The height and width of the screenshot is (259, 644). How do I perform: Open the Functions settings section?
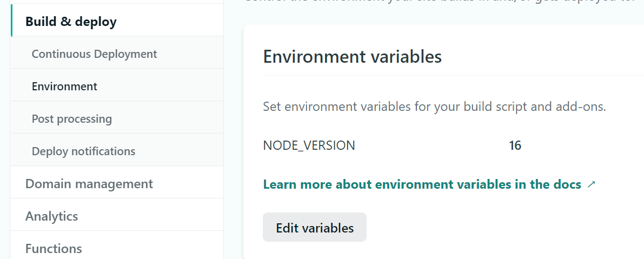coord(54,249)
